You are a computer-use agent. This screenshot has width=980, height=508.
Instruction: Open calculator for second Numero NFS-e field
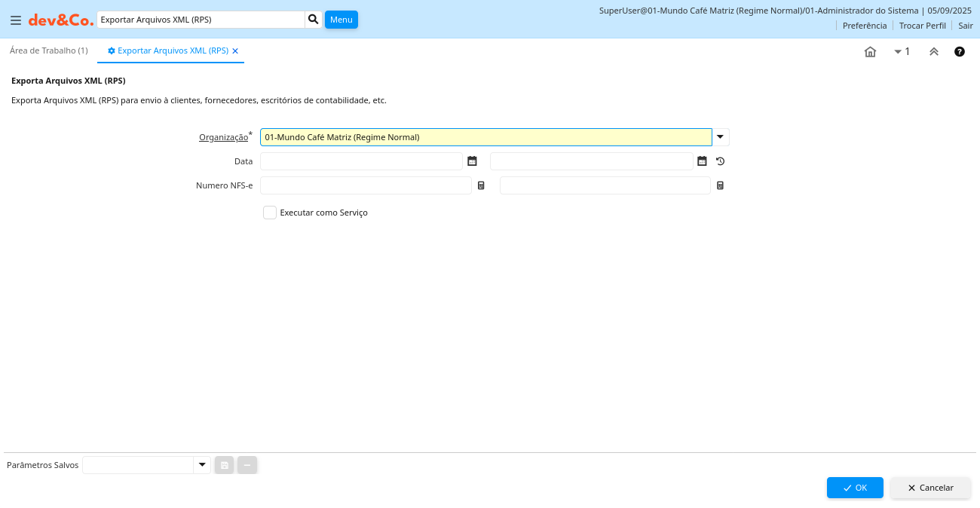tap(720, 185)
